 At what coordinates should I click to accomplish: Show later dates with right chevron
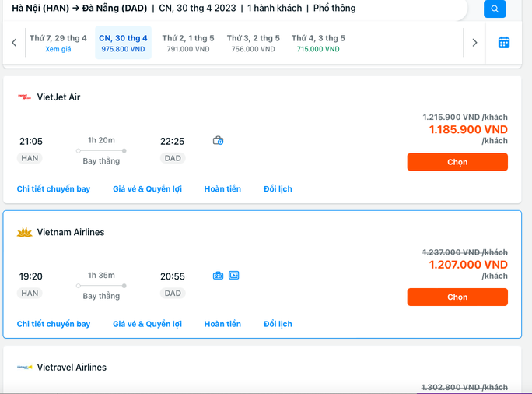[x=474, y=43]
